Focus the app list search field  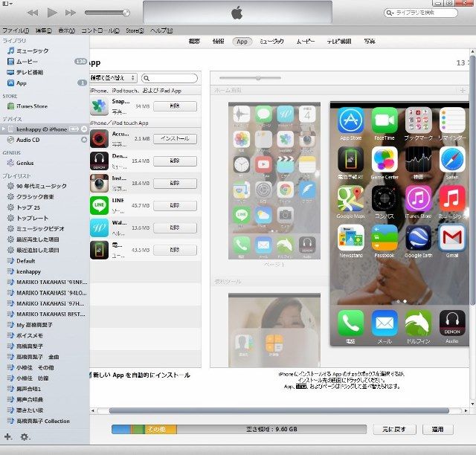click(170, 78)
